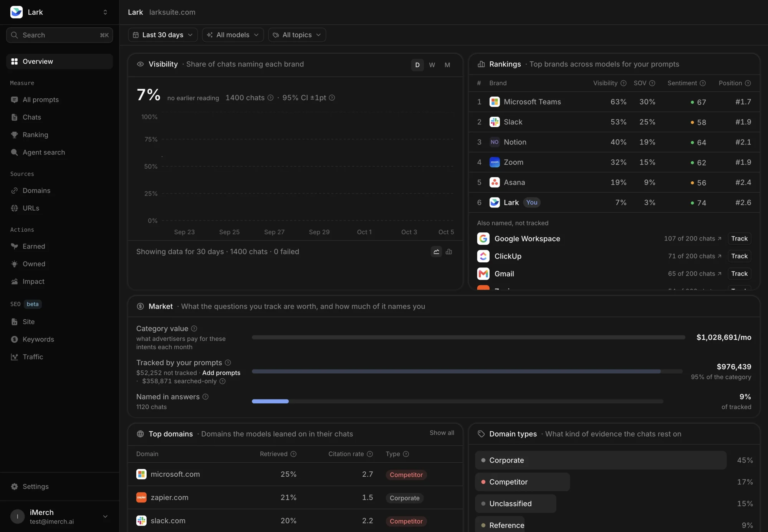The height and width of the screenshot is (532, 768).
Task: Click the Named in answers progress bar
Action: coord(457,401)
